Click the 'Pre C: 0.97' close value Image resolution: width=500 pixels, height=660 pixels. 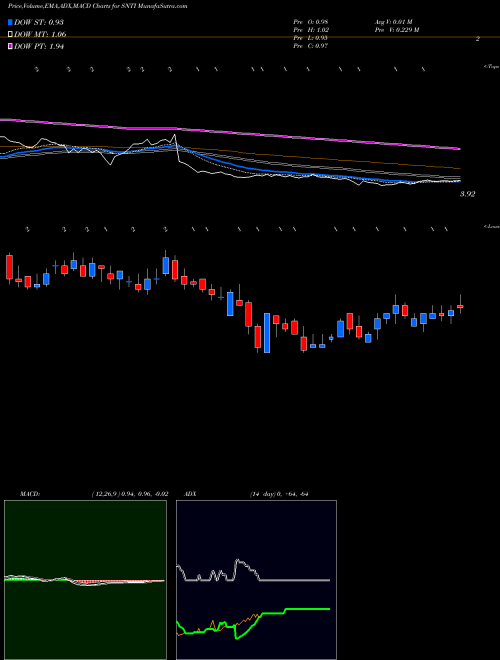click(x=311, y=46)
